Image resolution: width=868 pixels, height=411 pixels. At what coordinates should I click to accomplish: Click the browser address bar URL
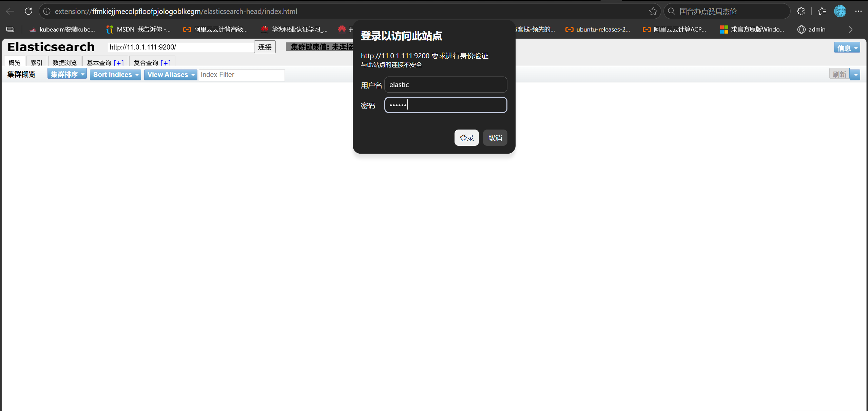(176, 11)
